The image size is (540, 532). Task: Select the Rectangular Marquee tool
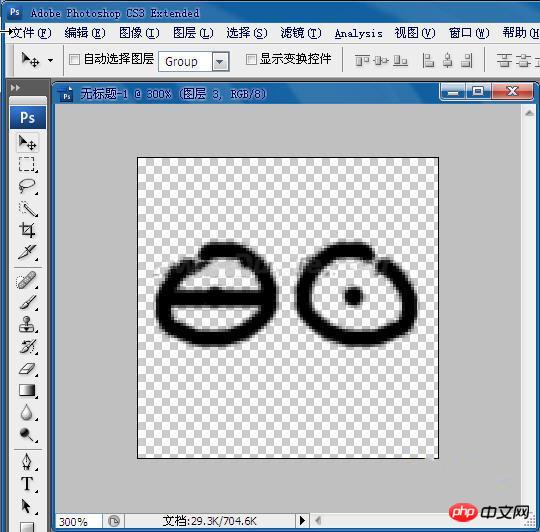(27, 164)
